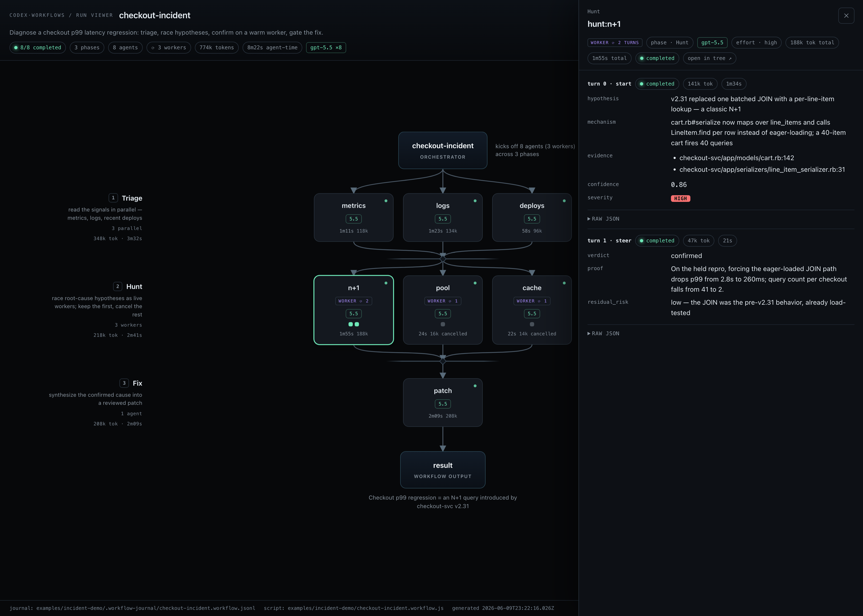Click the 5.5 model badge on patch
This screenshot has height=616, width=863.
pos(442,404)
